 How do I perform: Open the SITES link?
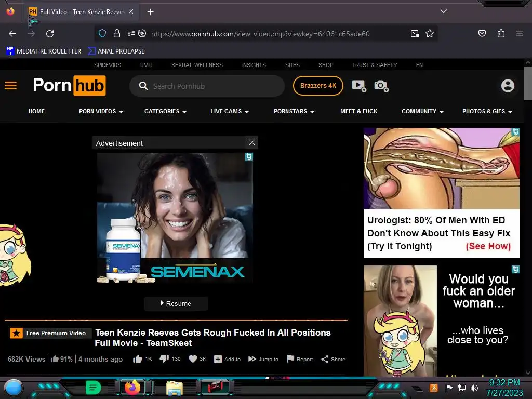[292, 65]
